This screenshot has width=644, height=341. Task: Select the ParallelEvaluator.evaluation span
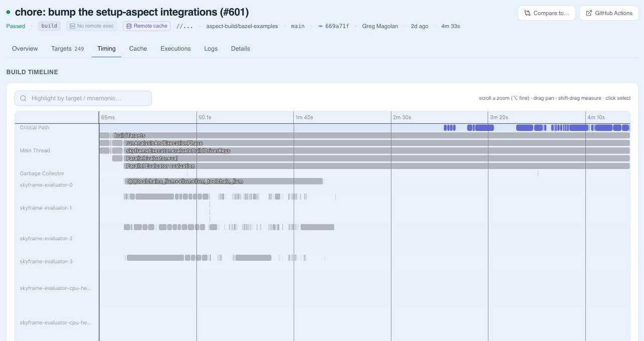click(x=377, y=166)
